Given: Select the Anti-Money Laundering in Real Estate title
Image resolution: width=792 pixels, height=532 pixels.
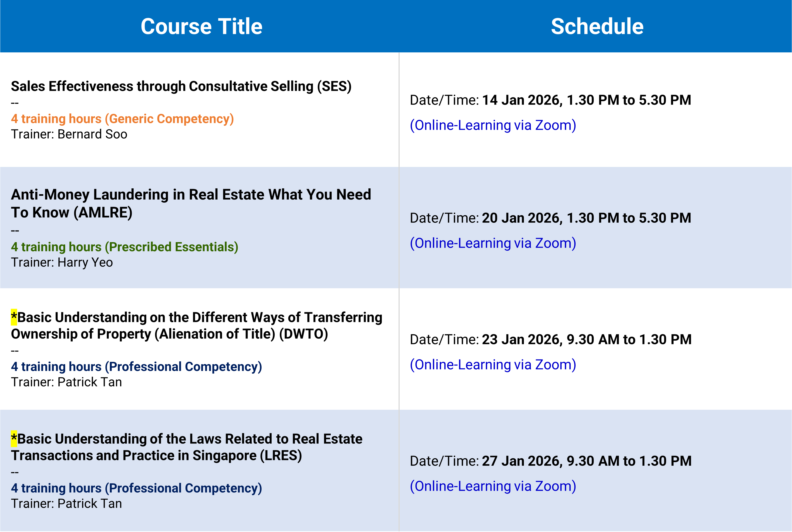Looking at the screenshot, I should pos(191,203).
